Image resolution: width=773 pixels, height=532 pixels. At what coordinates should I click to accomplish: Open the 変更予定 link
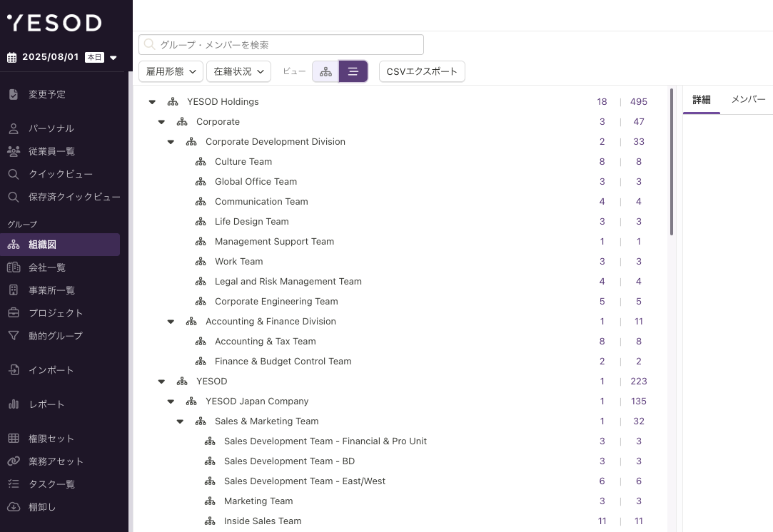point(47,94)
